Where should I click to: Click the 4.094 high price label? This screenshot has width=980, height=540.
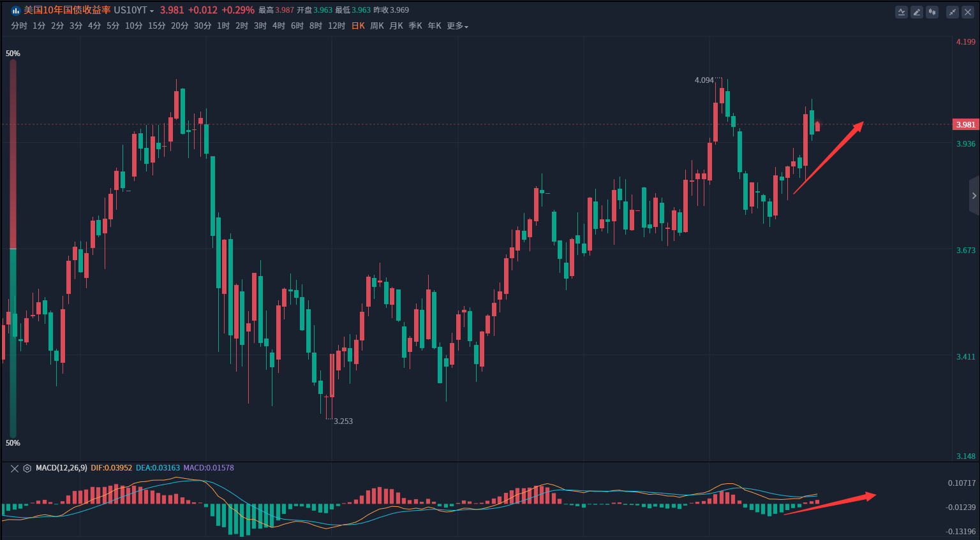point(704,81)
